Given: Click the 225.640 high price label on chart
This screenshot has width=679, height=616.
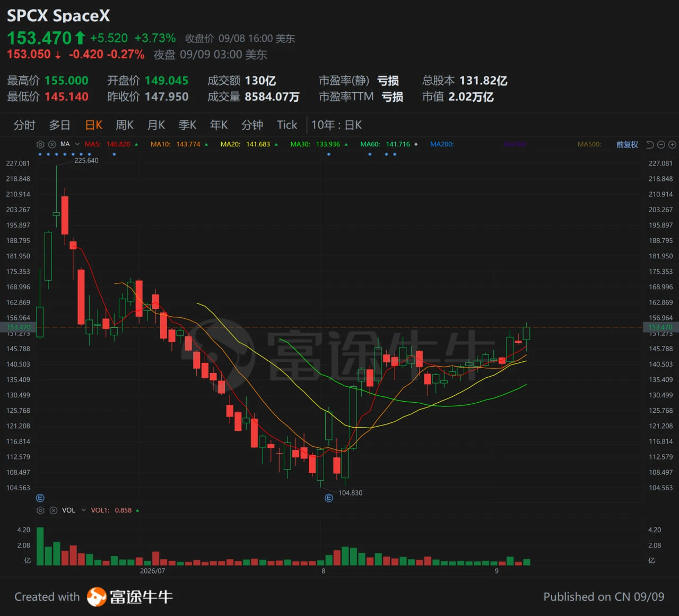Looking at the screenshot, I should click(86, 160).
